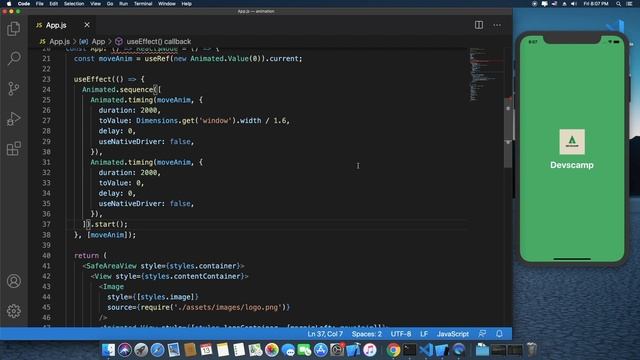Place cursor on line 37 .start() call
Screen dimensions: 640x360
click(109, 224)
